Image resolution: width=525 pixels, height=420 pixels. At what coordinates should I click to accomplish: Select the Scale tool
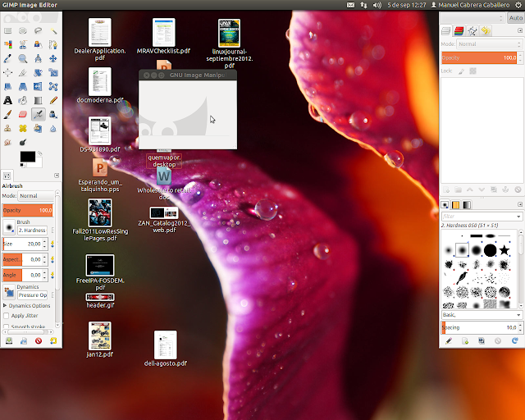53,72
